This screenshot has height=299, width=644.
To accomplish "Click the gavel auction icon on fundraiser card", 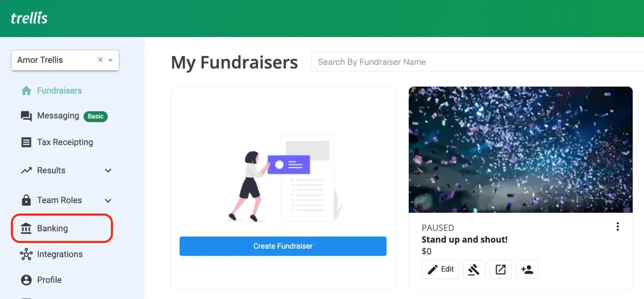I will coord(474,270).
